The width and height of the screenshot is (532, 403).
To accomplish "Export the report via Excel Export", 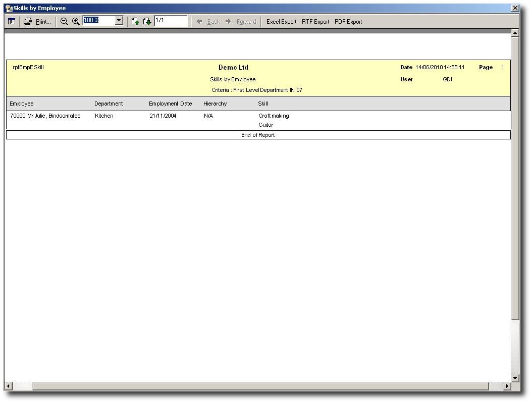I will (281, 22).
